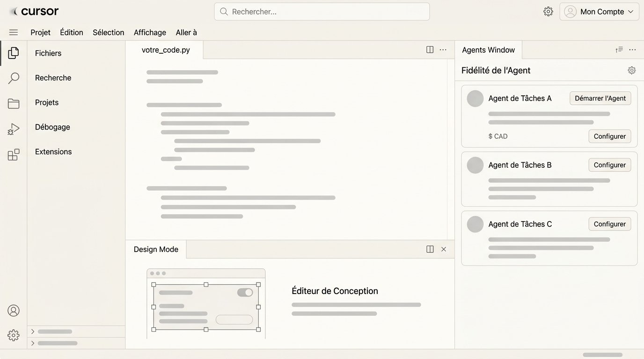Open the Debug run icon
644x359 pixels.
(x=14, y=129)
